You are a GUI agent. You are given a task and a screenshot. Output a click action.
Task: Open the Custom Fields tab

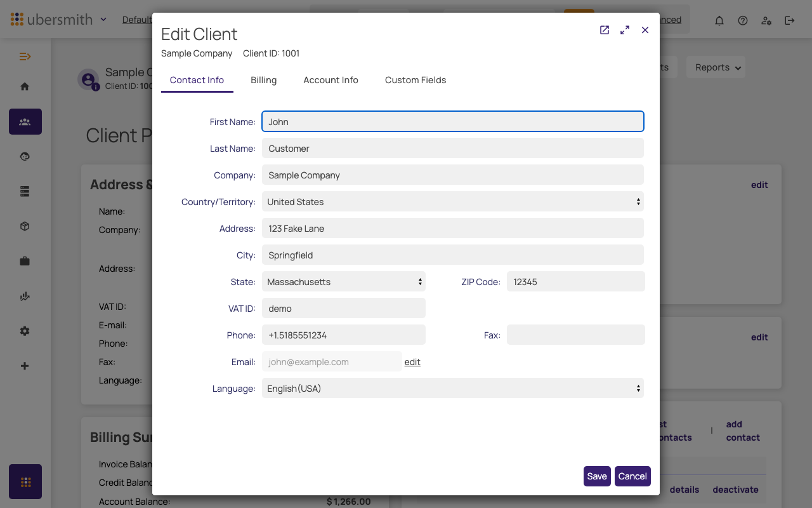[416, 80]
